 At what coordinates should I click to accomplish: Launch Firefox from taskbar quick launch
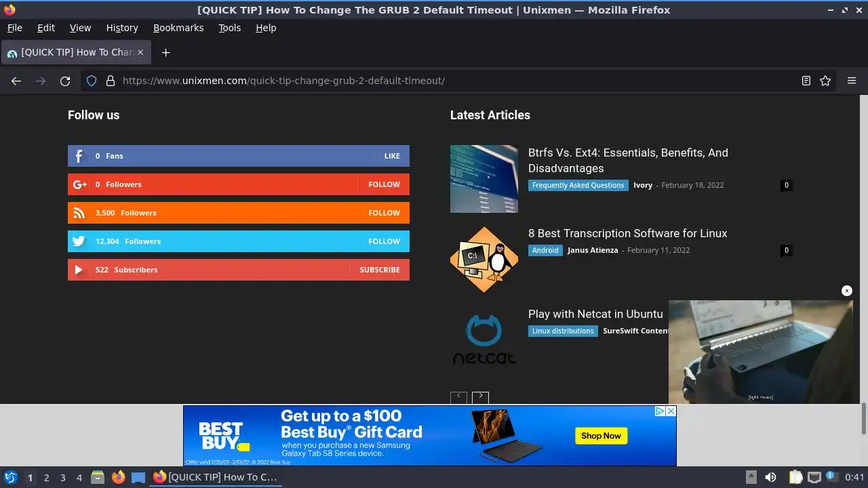(x=118, y=477)
